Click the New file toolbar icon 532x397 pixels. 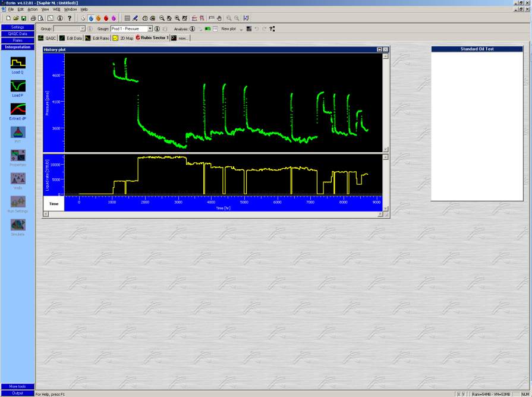click(8, 18)
